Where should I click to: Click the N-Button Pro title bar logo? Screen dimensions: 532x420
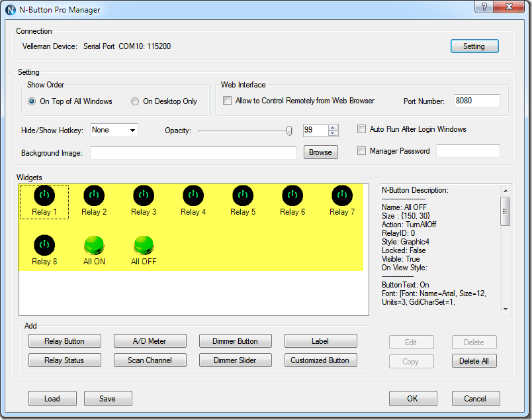pos(11,10)
